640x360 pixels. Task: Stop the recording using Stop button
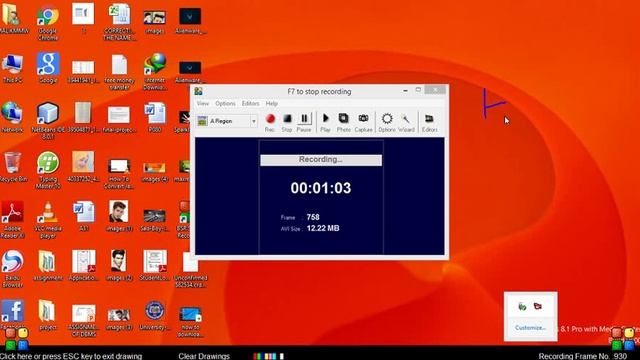point(287,122)
